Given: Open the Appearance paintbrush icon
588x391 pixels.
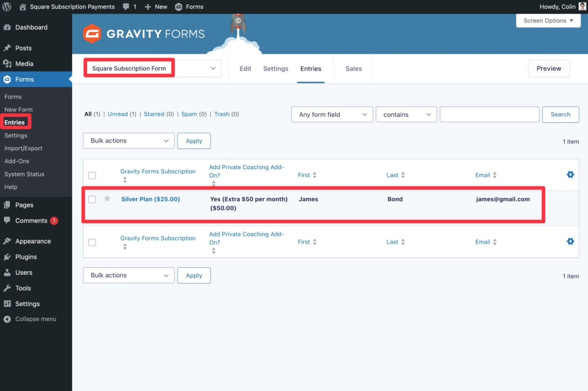Looking at the screenshot, I should pyautogui.click(x=8, y=241).
